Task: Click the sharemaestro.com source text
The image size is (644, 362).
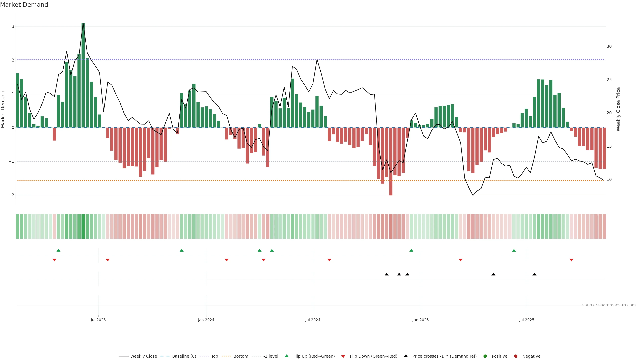Action: point(609,305)
